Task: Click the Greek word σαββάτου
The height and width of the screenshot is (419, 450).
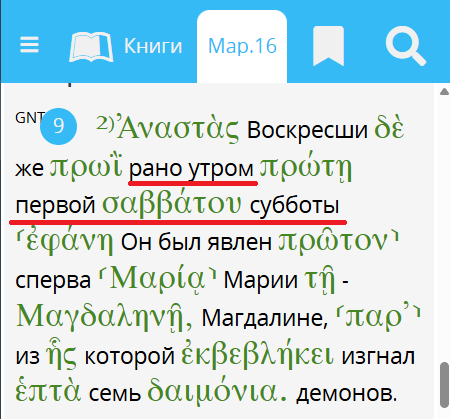Action: point(171,203)
